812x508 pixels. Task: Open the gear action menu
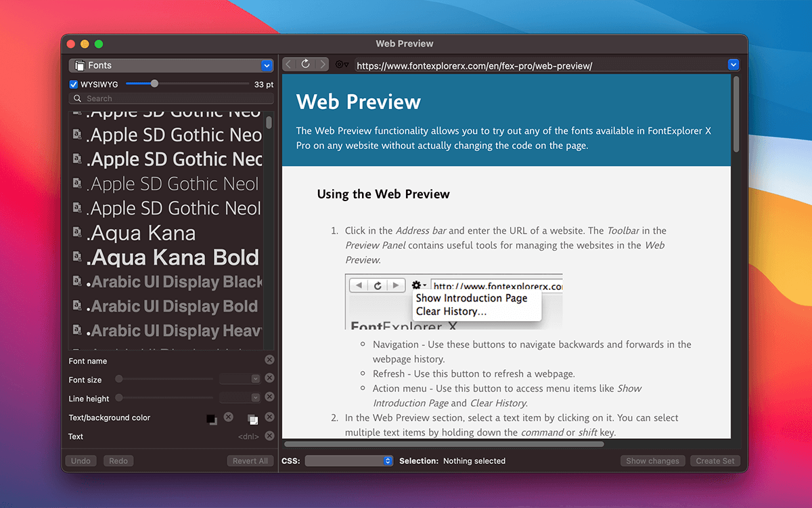342,65
